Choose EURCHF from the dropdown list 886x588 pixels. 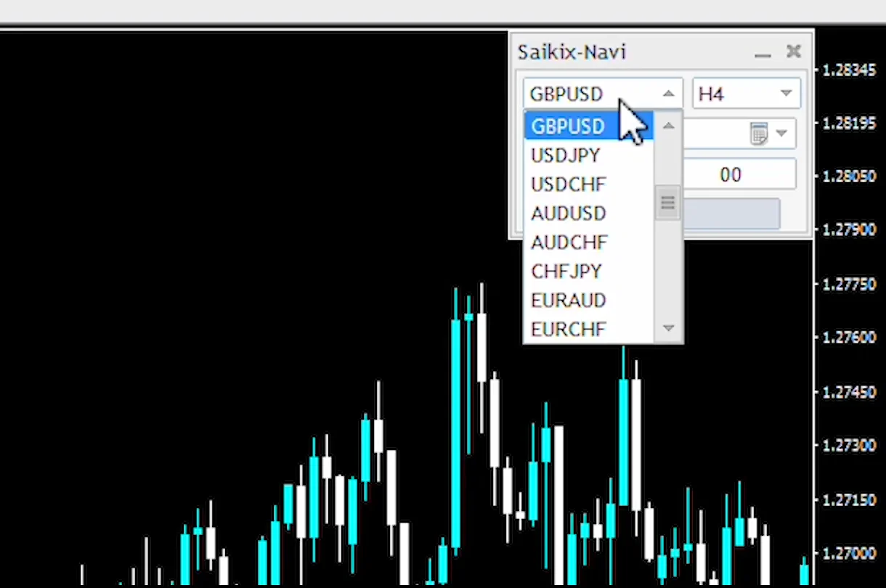coord(589,329)
